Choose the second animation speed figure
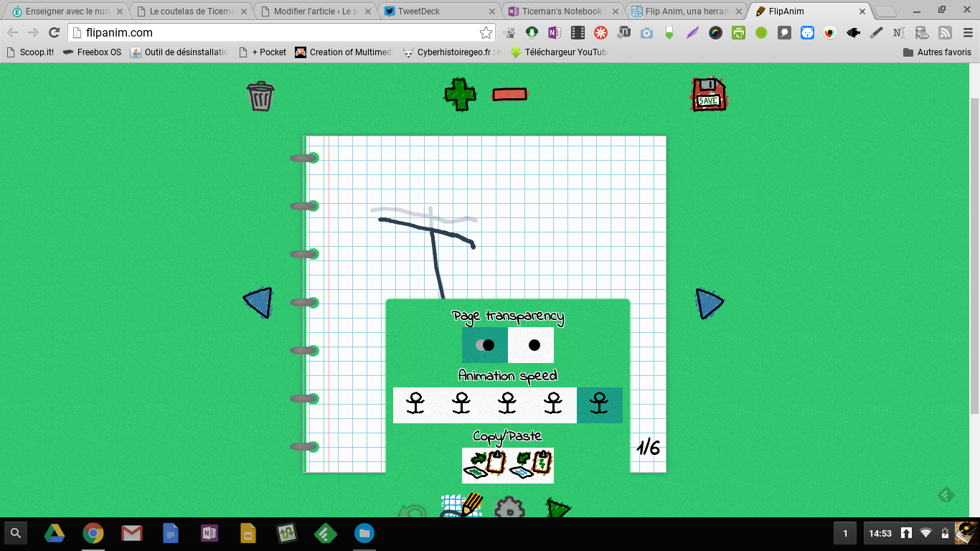 462,405
